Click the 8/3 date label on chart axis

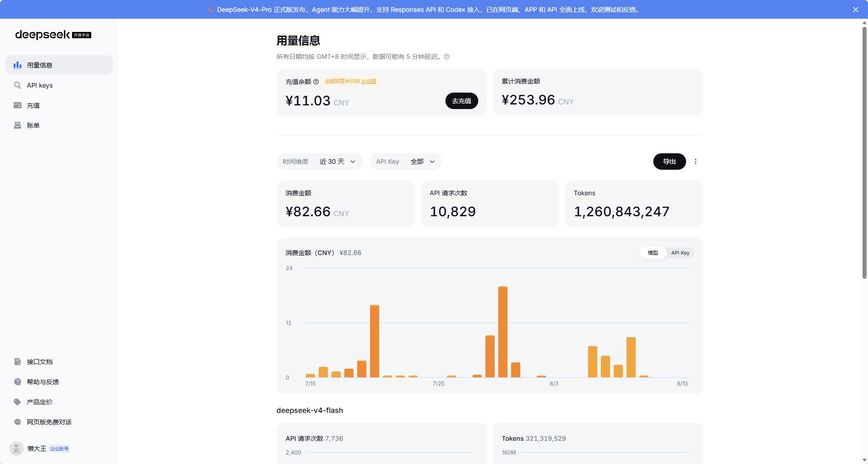point(554,384)
